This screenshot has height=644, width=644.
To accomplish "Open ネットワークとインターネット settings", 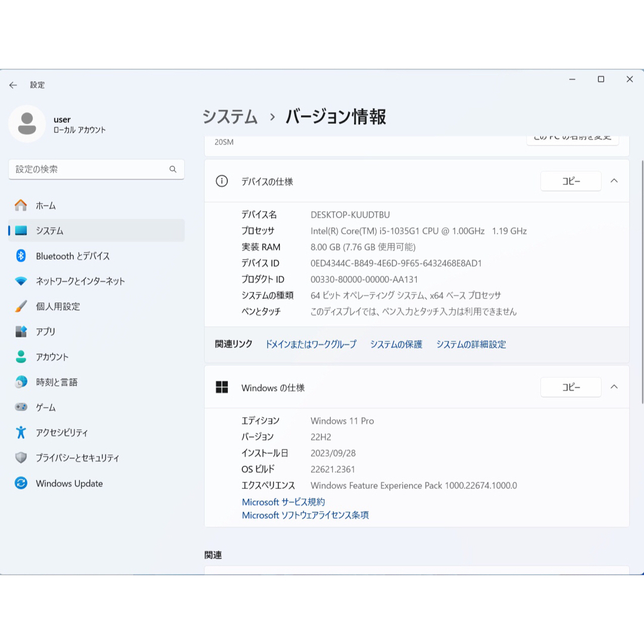I will coord(96,281).
